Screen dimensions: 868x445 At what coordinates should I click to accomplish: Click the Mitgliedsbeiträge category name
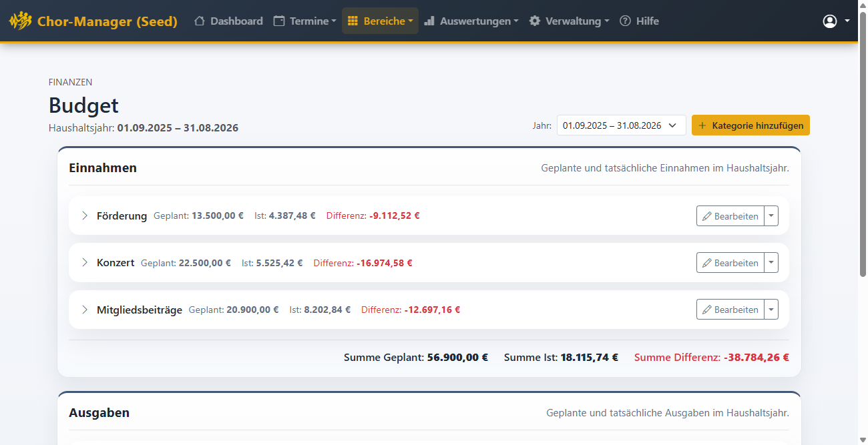(140, 310)
